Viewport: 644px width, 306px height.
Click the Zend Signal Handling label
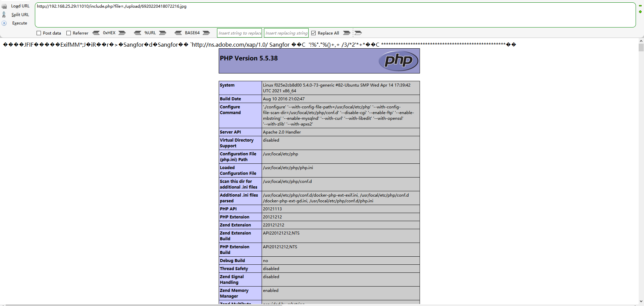click(231, 279)
